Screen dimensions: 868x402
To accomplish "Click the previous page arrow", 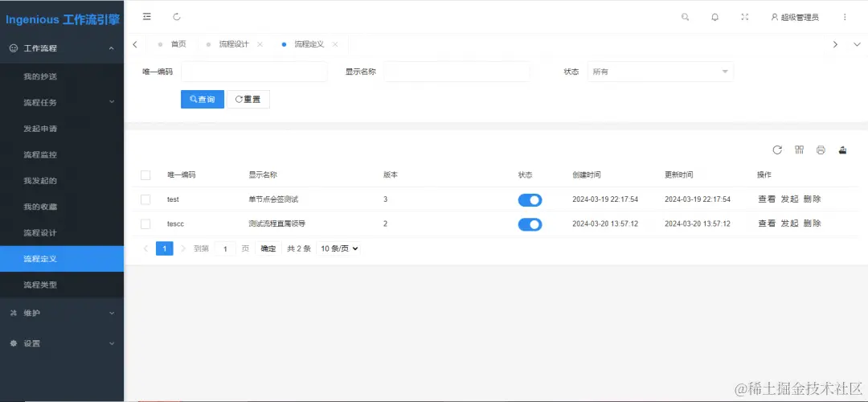I will 145,248.
